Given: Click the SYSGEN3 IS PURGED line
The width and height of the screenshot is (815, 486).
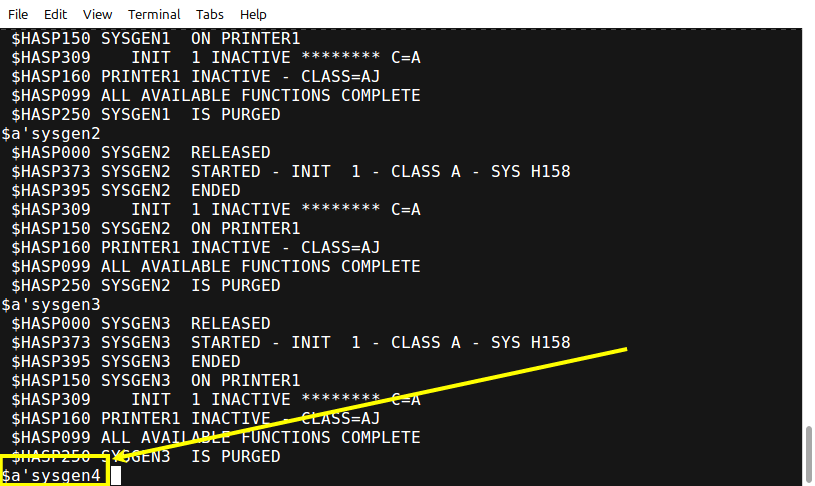Looking at the screenshot, I should click(146, 456).
